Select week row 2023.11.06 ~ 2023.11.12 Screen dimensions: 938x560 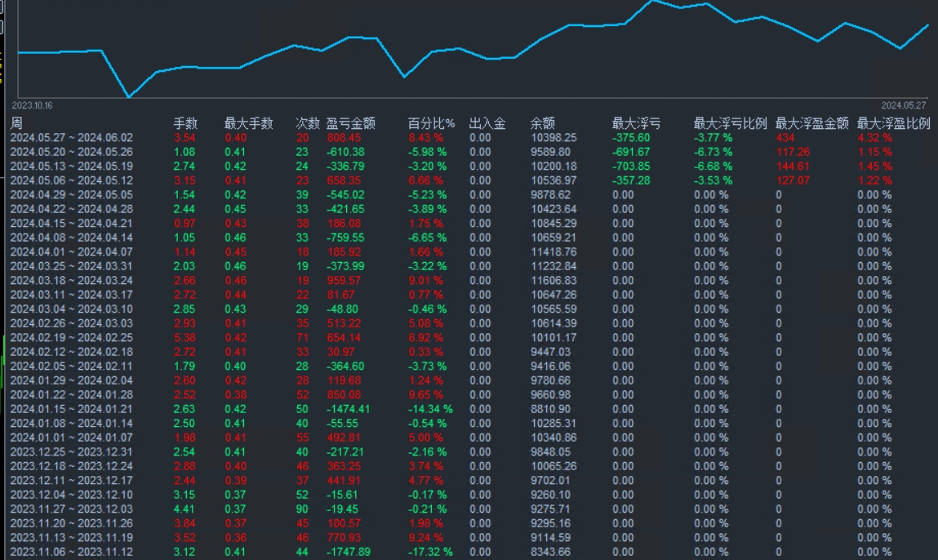pyautogui.click(x=469, y=552)
